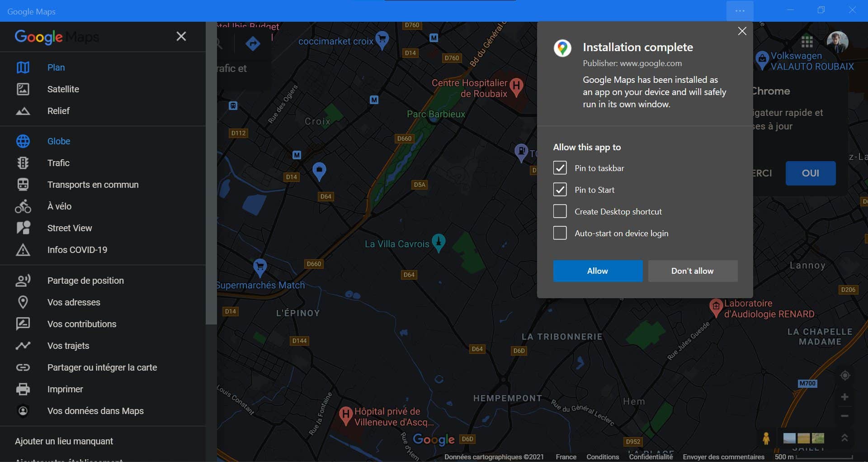The width and height of the screenshot is (868, 462).
Task: Zoom out with the minus button
Action: tap(844, 416)
